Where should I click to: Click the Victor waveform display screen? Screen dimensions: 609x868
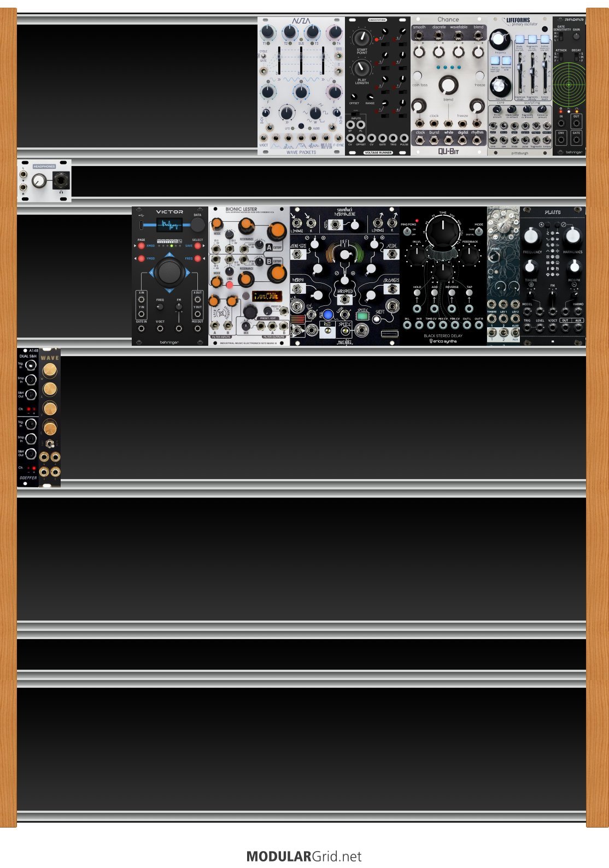169,225
